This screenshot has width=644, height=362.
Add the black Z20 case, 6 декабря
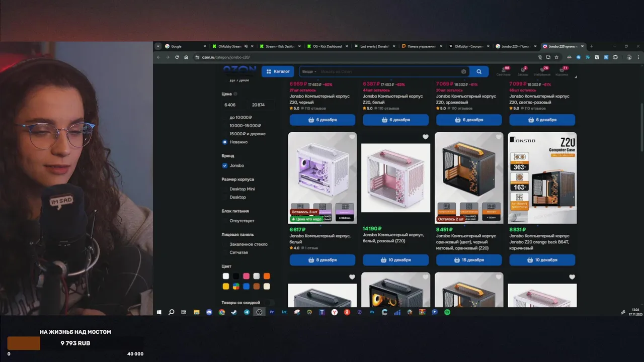click(x=323, y=120)
